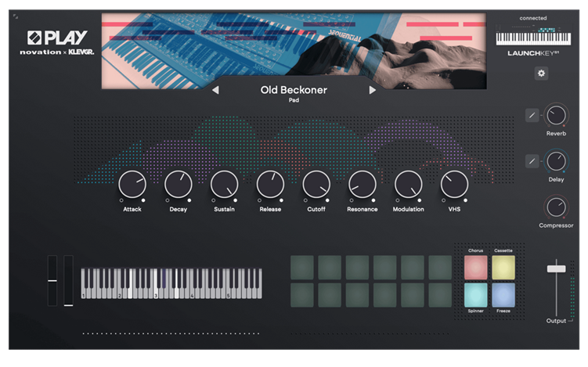Screen dimensions: 588x367
Task: Click the preset artwork banner
Action: click(x=294, y=51)
